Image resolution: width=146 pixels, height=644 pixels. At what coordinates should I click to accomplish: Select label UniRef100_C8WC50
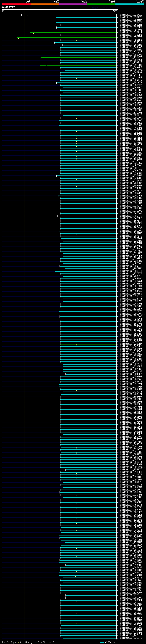click(131, 95)
